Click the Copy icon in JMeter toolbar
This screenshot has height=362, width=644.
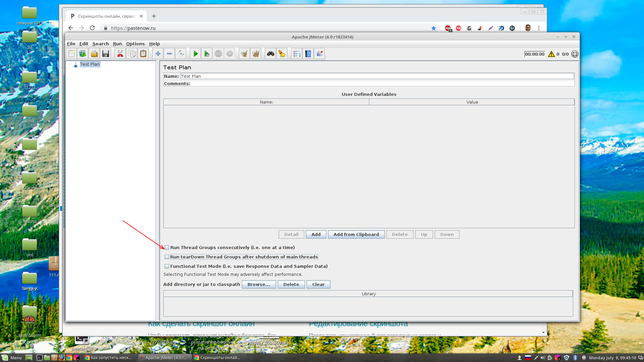coord(132,54)
